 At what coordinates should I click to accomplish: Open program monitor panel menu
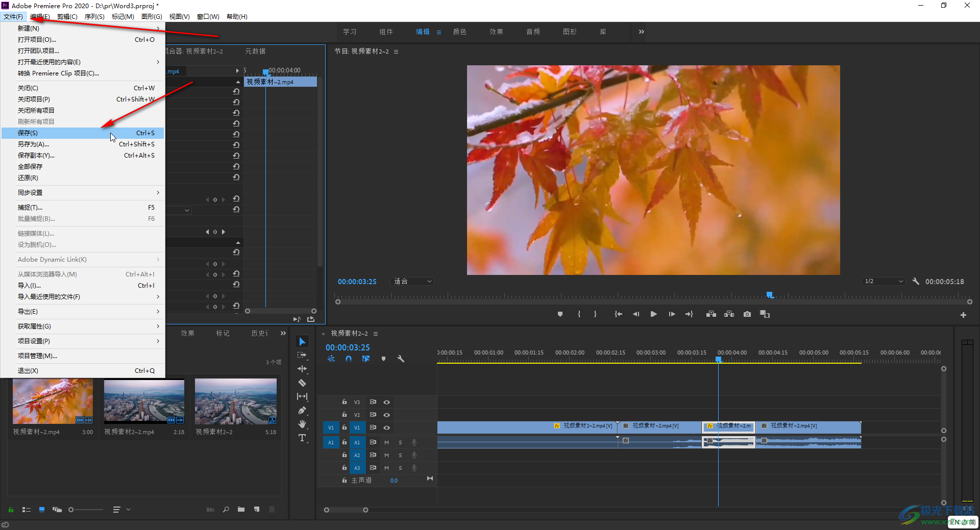[x=396, y=52]
